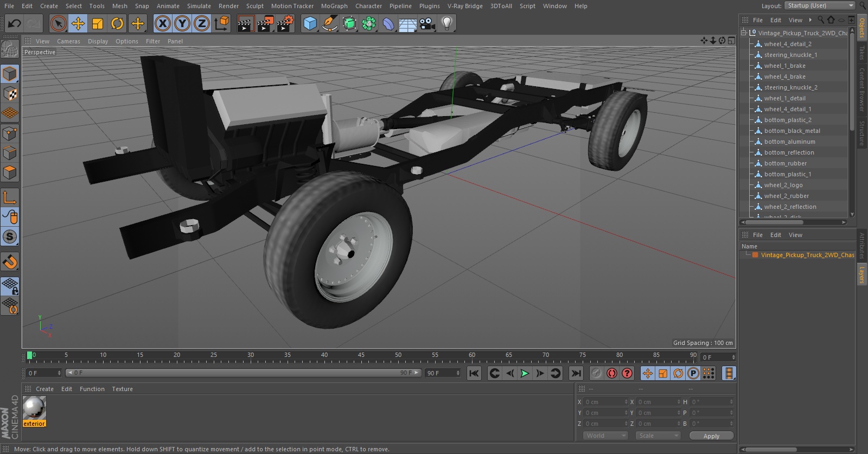Toggle the X axis lock
The width and height of the screenshot is (868, 454).
coord(162,23)
